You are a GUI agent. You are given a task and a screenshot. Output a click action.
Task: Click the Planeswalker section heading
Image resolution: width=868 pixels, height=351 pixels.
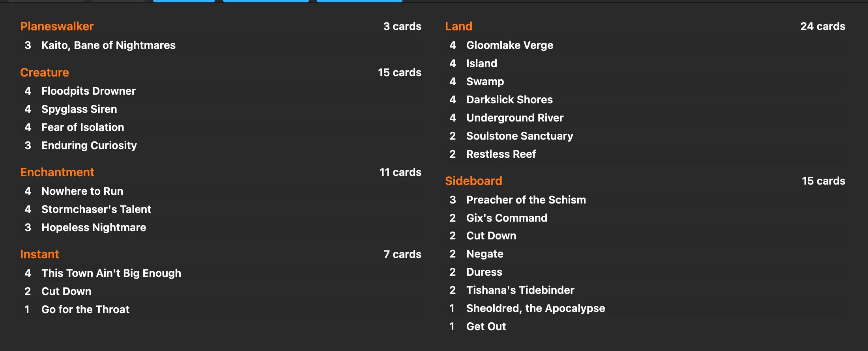[57, 26]
